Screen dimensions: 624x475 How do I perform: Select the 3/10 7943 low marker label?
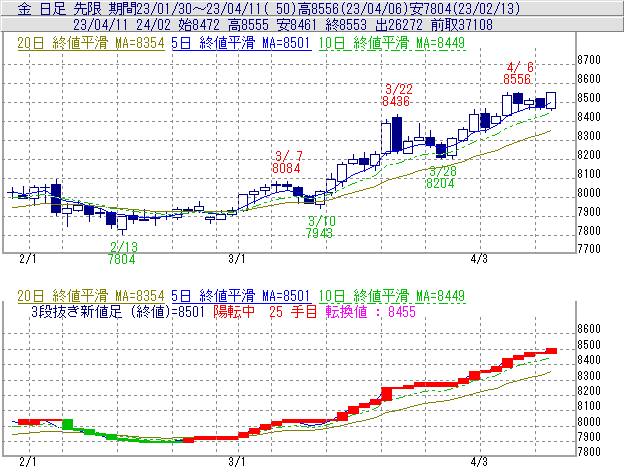coord(320,227)
